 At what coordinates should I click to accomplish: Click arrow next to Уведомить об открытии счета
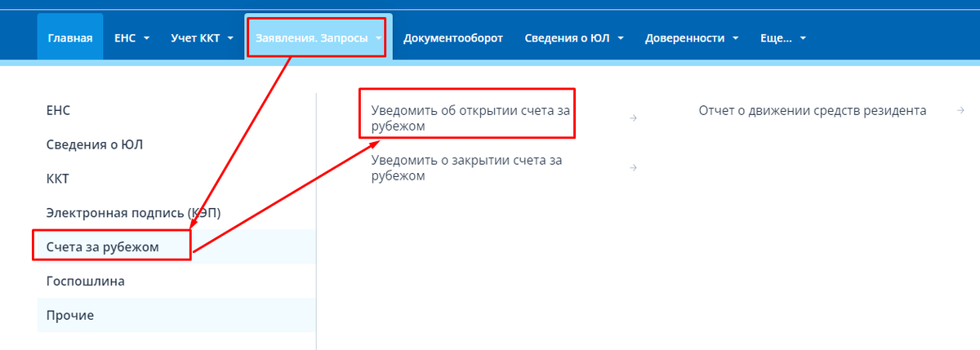pyautogui.click(x=633, y=118)
